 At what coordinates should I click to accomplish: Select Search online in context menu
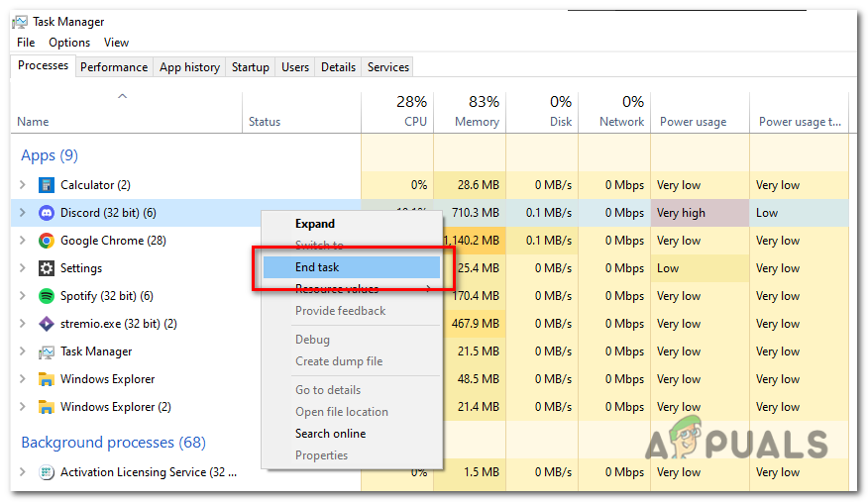[x=330, y=434]
